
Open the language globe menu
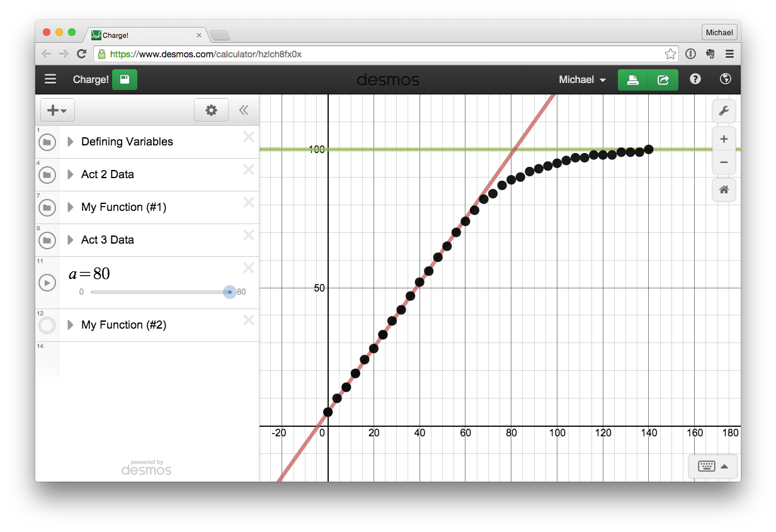click(x=726, y=79)
